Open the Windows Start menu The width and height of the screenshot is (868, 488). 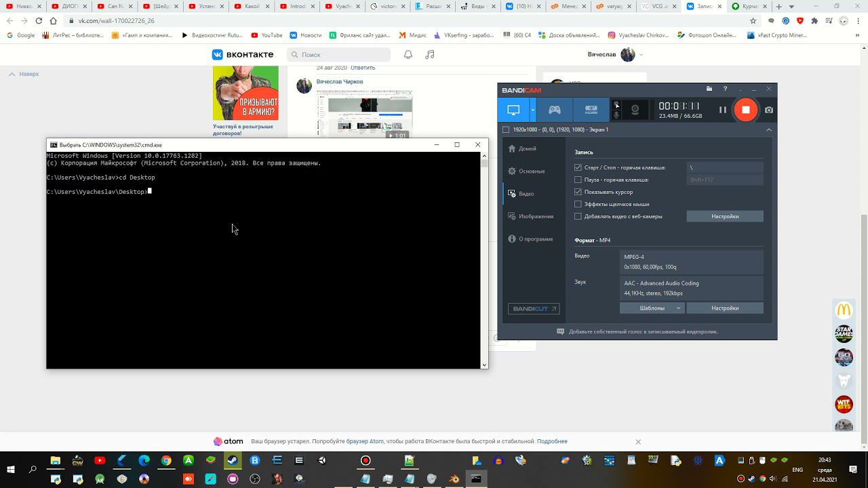tap(11, 469)
